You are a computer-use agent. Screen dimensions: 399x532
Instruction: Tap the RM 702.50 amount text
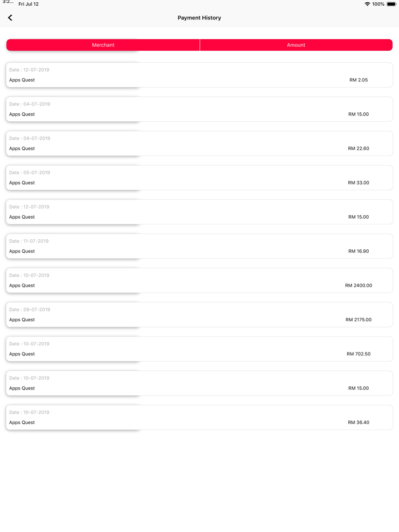point(359,354)
